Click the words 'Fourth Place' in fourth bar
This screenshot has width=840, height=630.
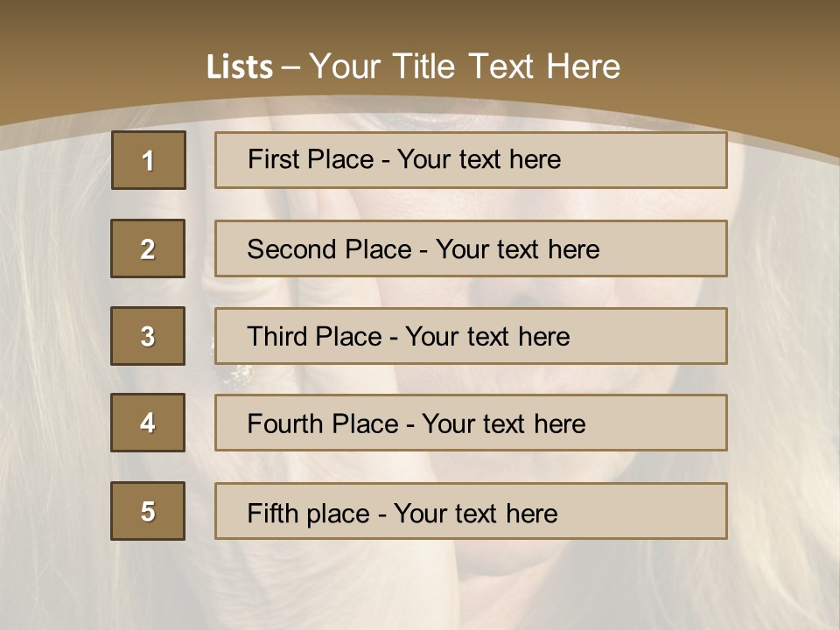point(323,423)
